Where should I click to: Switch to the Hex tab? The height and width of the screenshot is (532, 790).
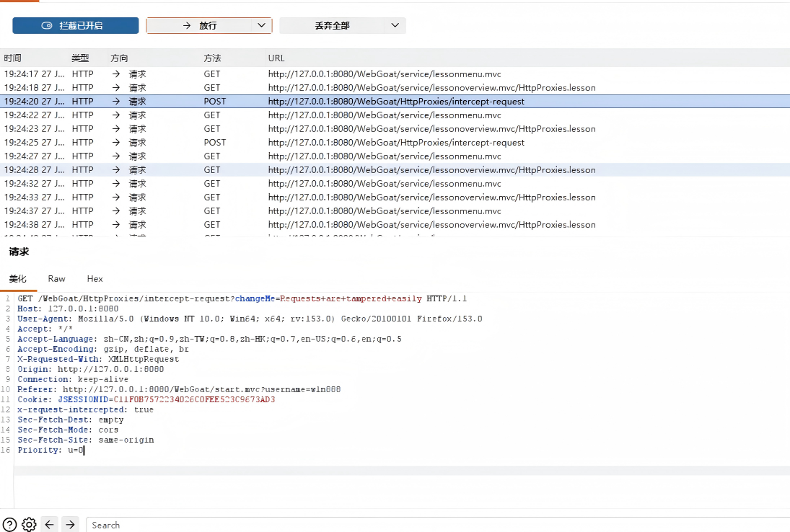point(95,279)
